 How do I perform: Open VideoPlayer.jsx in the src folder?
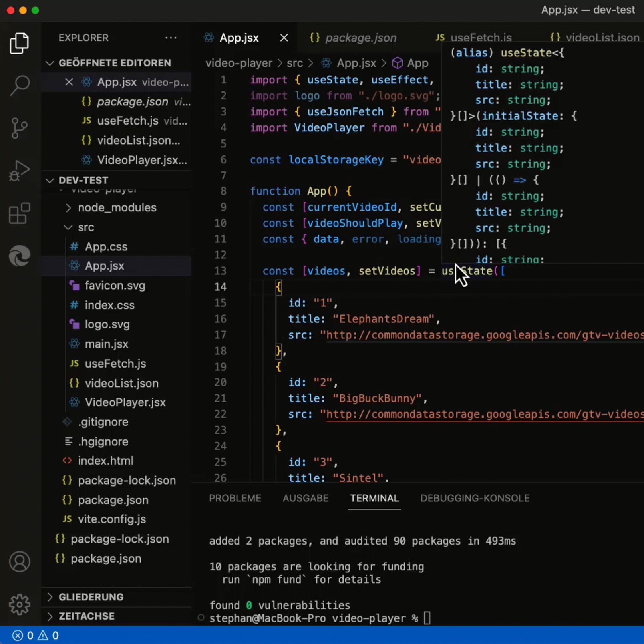click(x=125, y=402)
